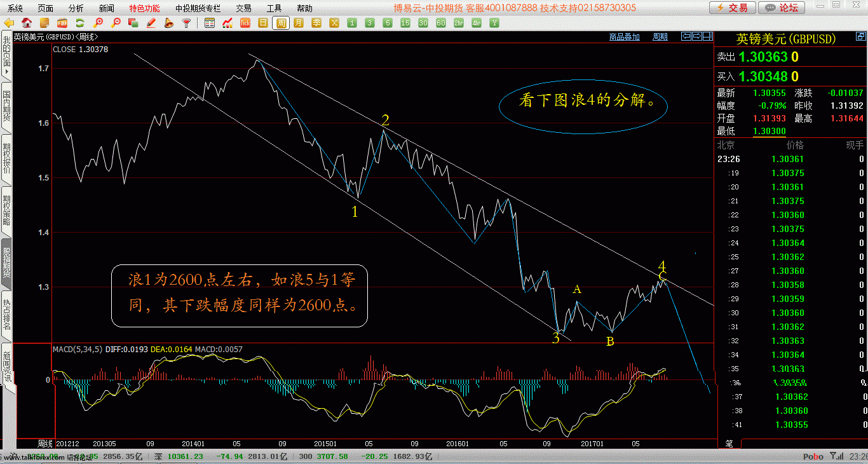Open the 帮助 menu
The image size is (868, 464).
(304, 8)
